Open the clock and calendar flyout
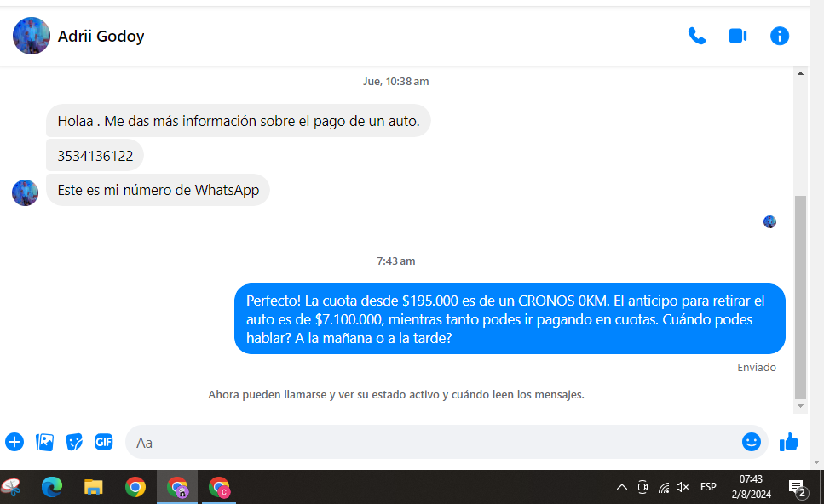Screen dimensions: 824x504 [751, 487]
